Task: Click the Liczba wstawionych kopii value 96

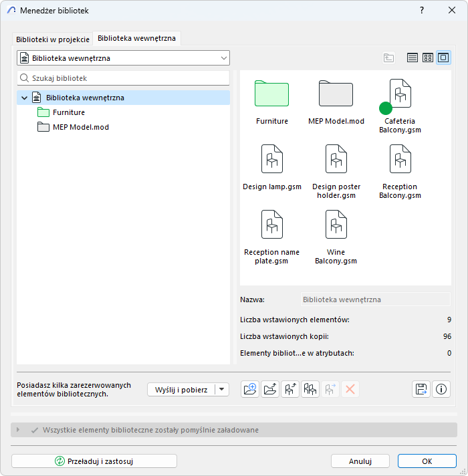Action: click(x=447, y=336)
